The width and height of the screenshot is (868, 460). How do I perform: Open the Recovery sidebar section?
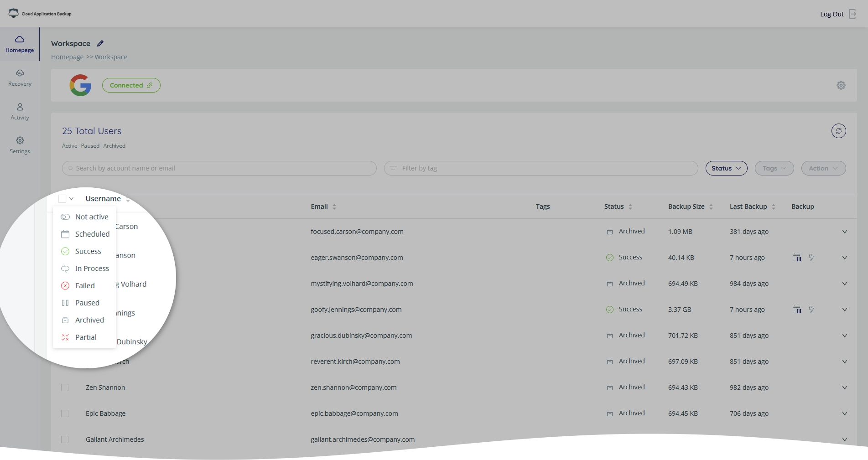click(20, 78)
